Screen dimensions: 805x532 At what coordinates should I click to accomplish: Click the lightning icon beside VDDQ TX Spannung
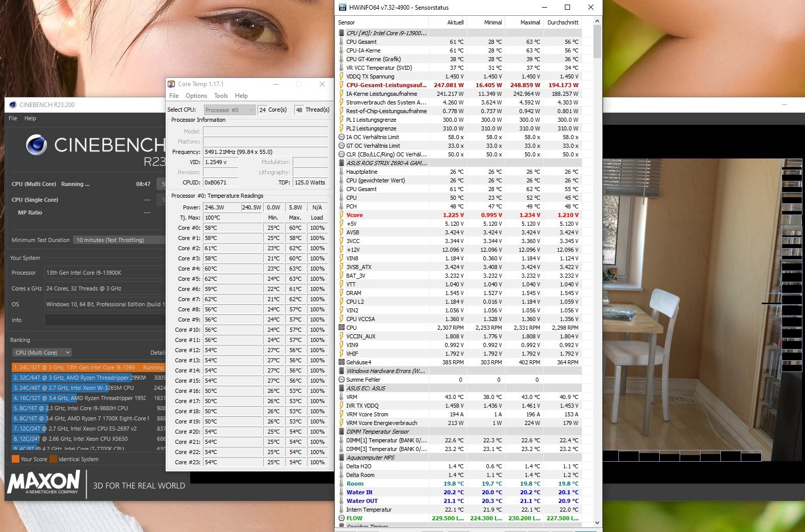click(342, 76)
